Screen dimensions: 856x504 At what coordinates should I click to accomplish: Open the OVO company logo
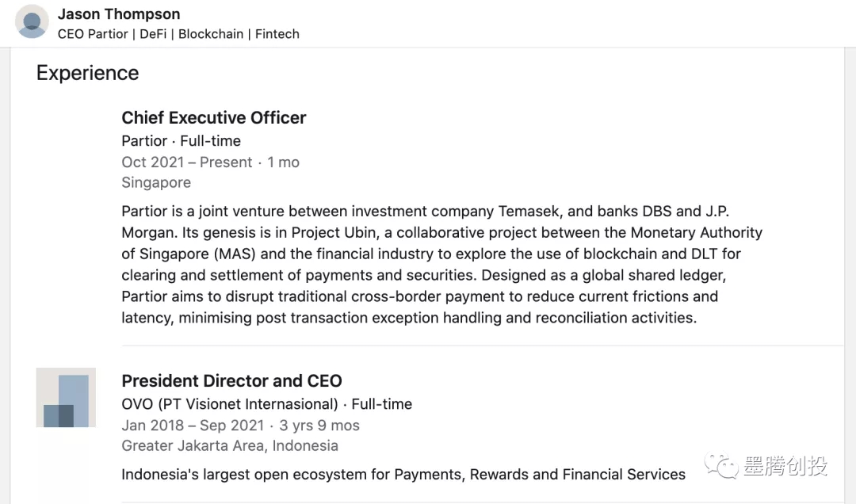[66, 397]
